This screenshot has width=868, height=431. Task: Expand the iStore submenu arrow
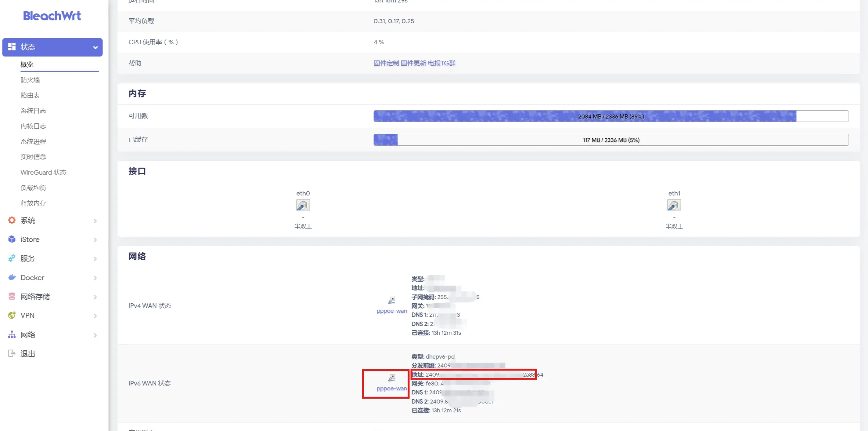(95, 240)
